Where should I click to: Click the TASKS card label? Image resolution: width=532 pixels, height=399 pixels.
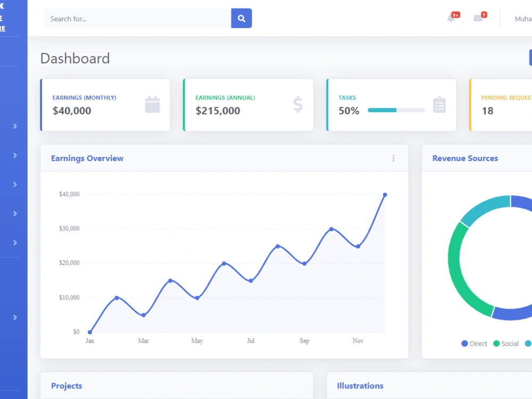tap(347, 98)
